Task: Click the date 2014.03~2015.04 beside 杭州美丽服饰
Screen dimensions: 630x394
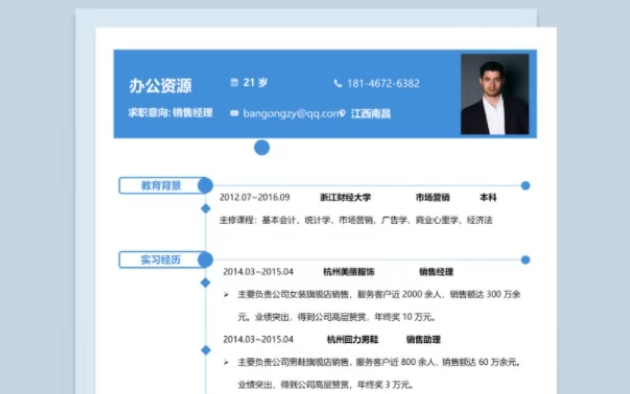Action: 258,272
